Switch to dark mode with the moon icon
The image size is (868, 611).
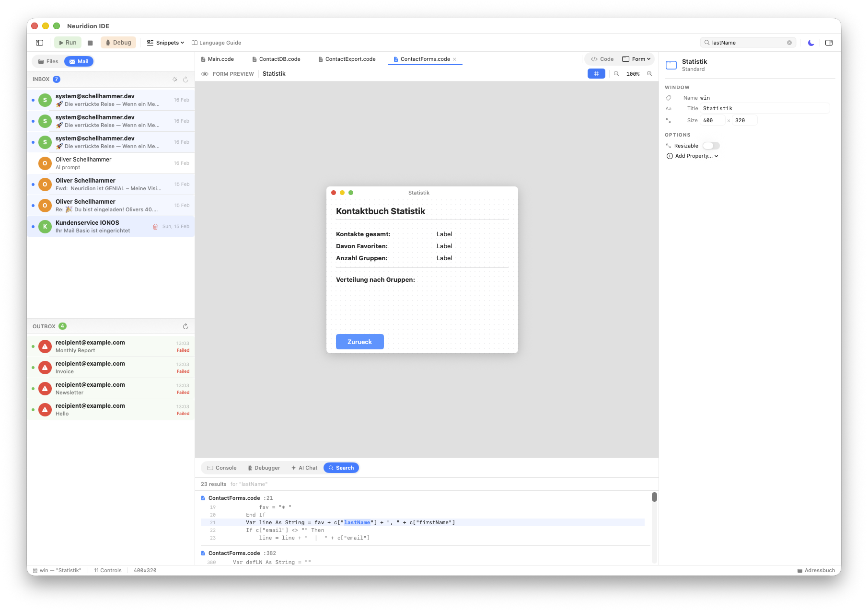[x=810, y=43]
